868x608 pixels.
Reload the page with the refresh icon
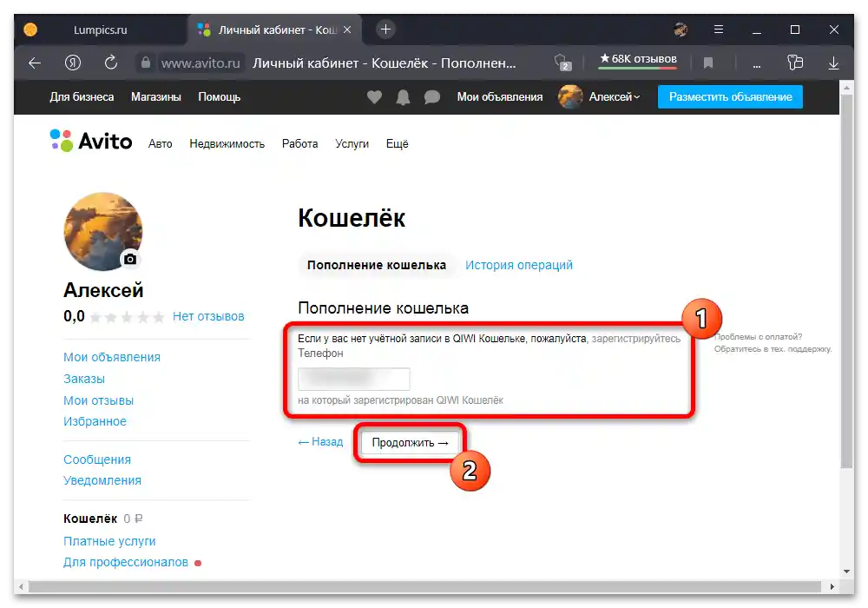coord(111,63)
